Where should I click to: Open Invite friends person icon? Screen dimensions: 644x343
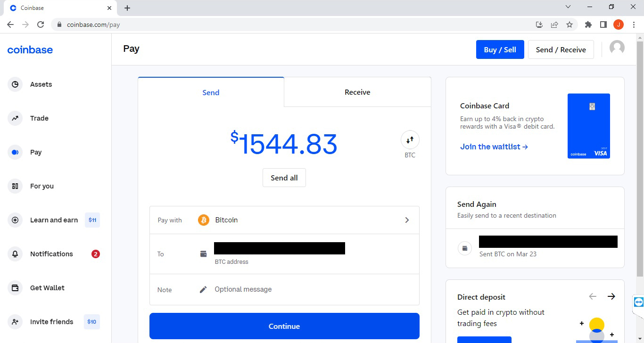[x=15, y=322]
